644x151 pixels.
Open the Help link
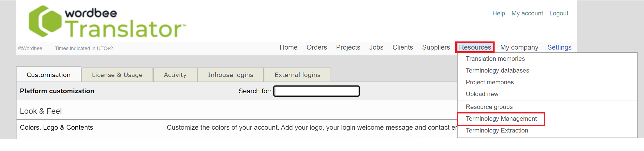click(x=498, y=13)
